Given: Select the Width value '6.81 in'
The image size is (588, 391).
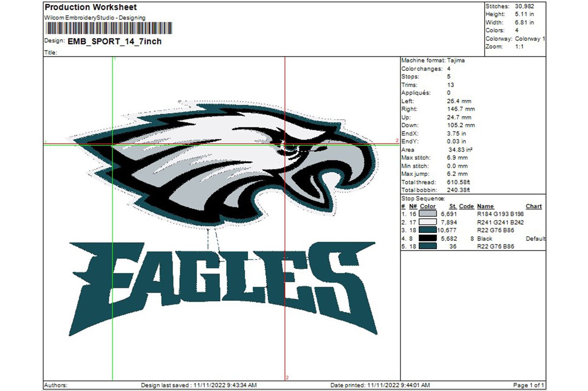Looking at the screenshot, I should [524, 22].
